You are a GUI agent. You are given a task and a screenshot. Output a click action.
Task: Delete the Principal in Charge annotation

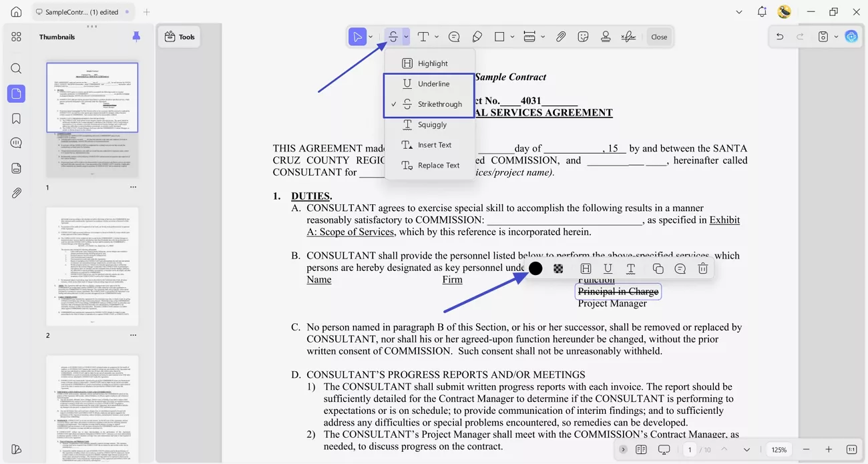pos(702,268)
